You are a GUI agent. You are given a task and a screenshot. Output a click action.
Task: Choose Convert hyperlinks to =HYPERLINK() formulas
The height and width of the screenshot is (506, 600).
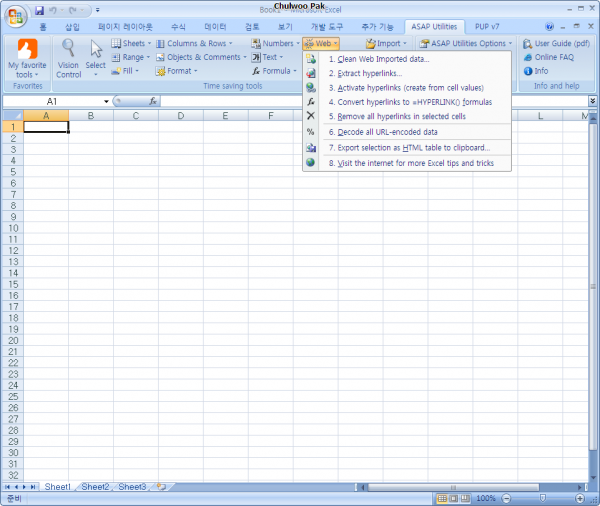[x=408, y=102]
